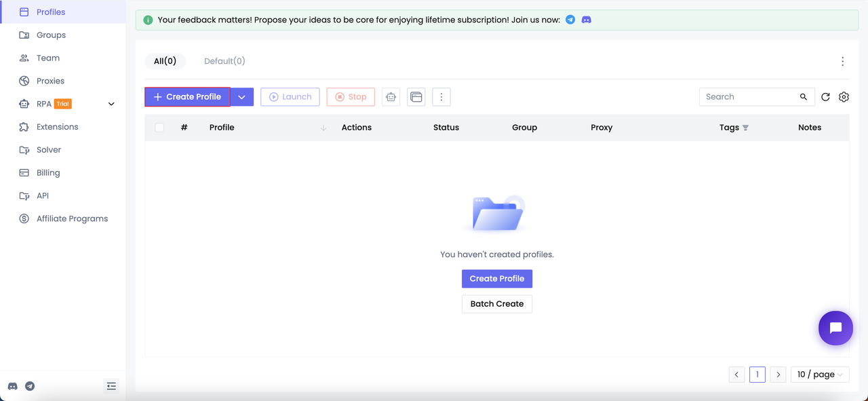
Task: Open the chat support bubble
Action: [x=835, y=328]
